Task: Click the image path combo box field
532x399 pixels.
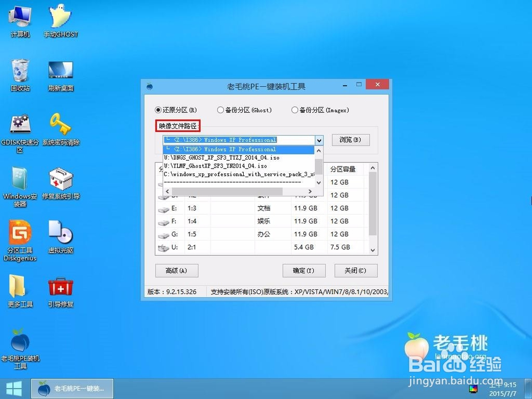Action: click(239, 140)
